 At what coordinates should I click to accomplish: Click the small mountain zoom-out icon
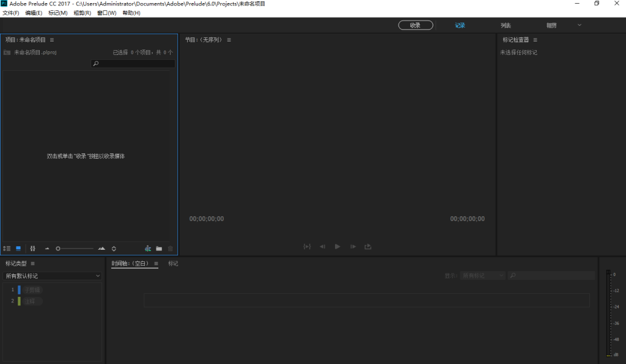47,249
